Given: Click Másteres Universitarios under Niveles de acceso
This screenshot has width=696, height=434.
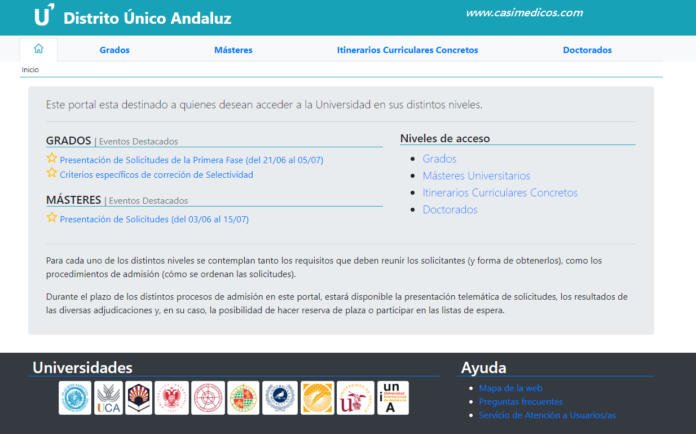Looking at the screenshot, I should [x=476, y=176].
